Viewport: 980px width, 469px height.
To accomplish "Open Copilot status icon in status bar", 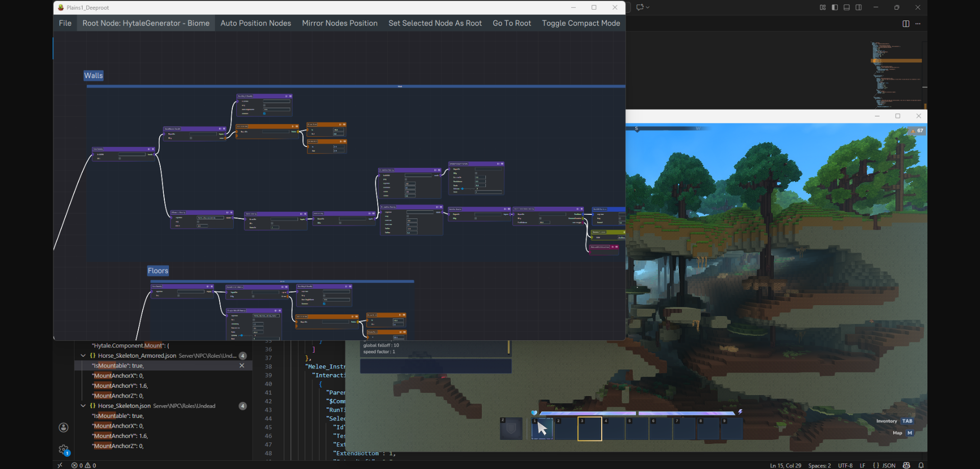I will tap(906, 465).
